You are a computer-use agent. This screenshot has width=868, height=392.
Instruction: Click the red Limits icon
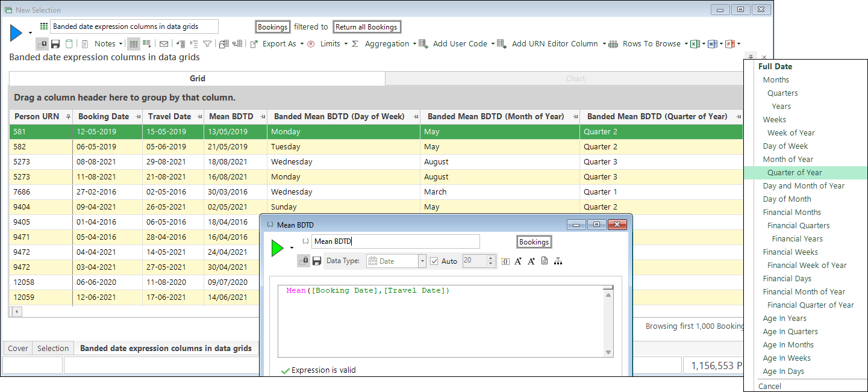[x=311, y=44]
